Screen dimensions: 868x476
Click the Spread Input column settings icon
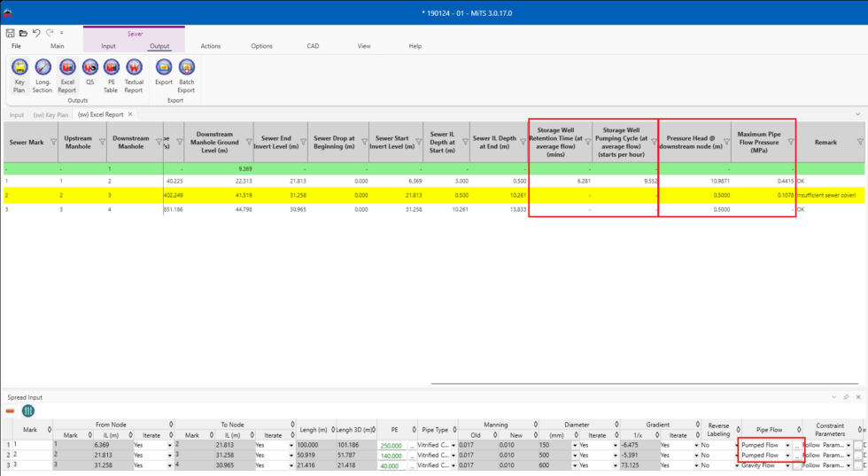(28, 411)
